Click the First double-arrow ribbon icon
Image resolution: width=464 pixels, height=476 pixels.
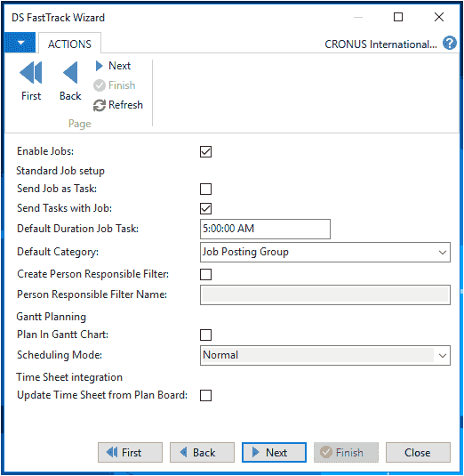30,73
